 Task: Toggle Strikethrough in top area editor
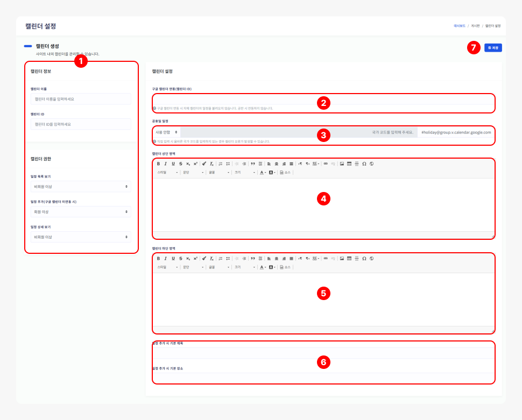[x=180, y=163]
